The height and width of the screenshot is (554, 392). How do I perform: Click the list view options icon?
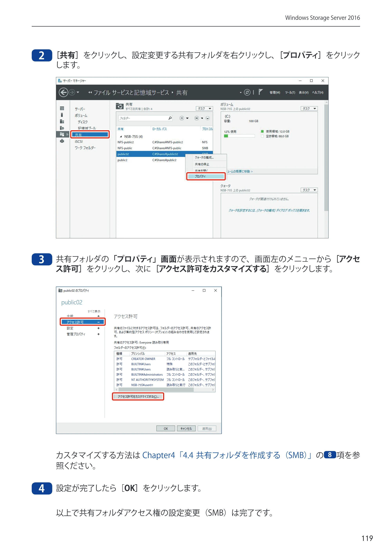[x=182, y=118]
